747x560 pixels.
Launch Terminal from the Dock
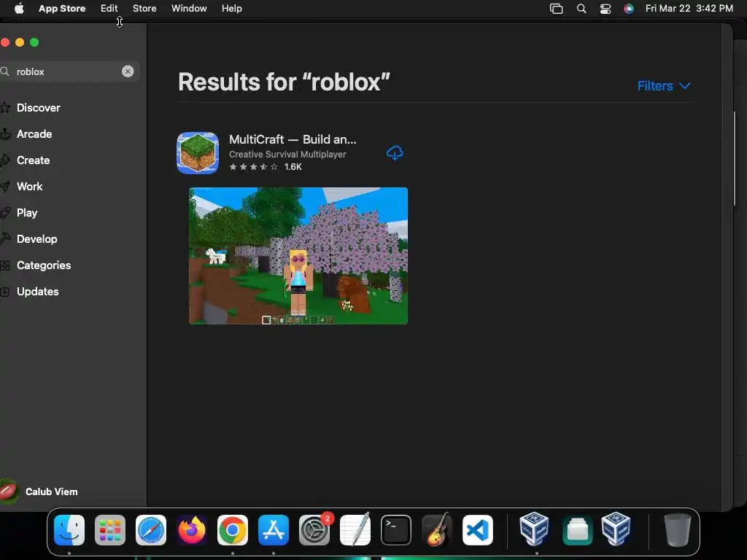(396, 530)
